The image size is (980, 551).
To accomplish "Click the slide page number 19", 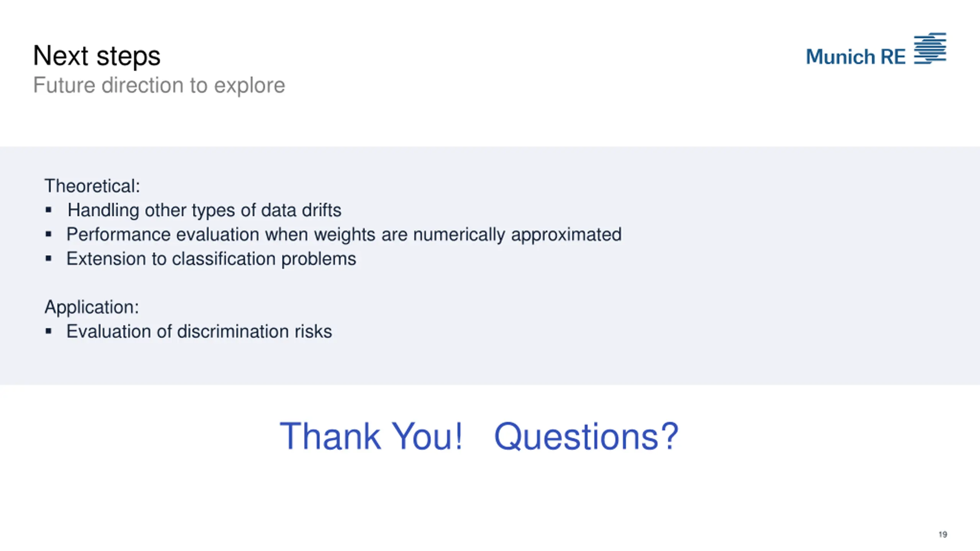I will [x=943, y=534].
